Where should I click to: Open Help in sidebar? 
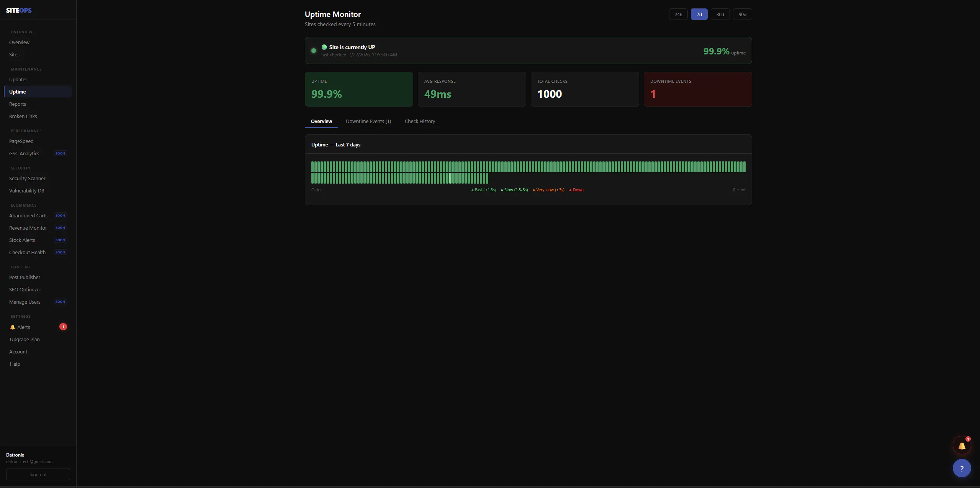(38, 364)
